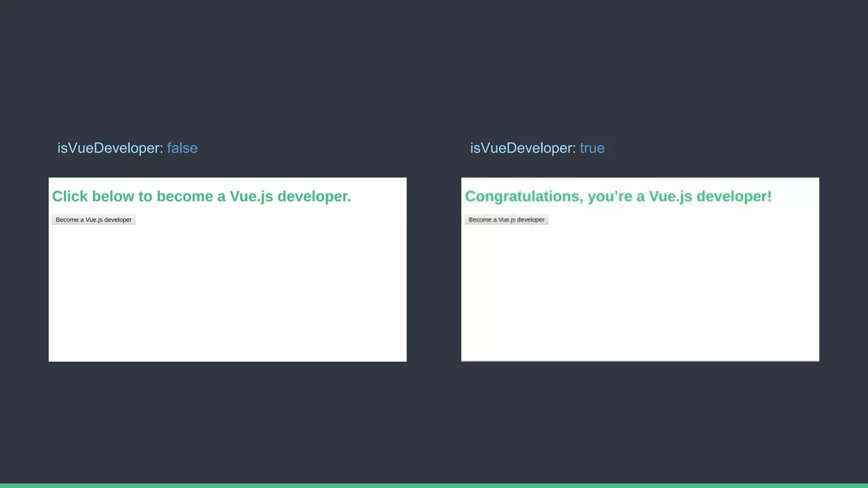Click the Become a Vue.js developer button in the left panel
This screenshot has height=488, width=868.
[x=94, y=219]
